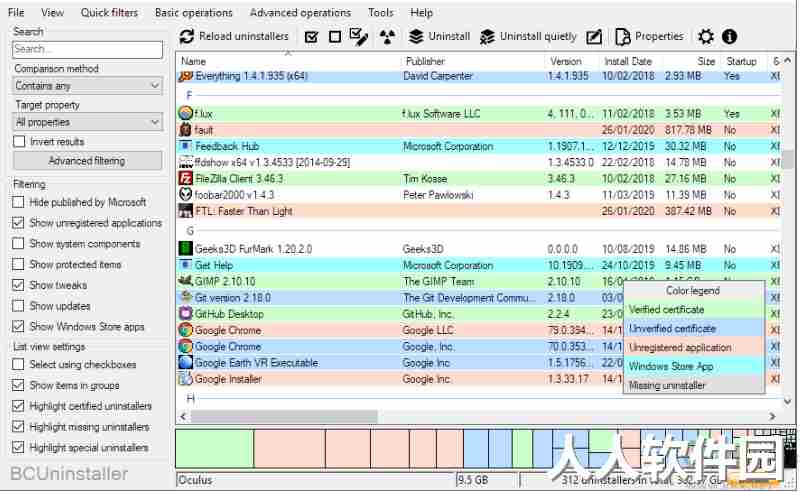Screen dimensions: 800x492
Task: Click the GitHub Desktop purple icon
Action: pyautogui.click(x=186, y=313)
